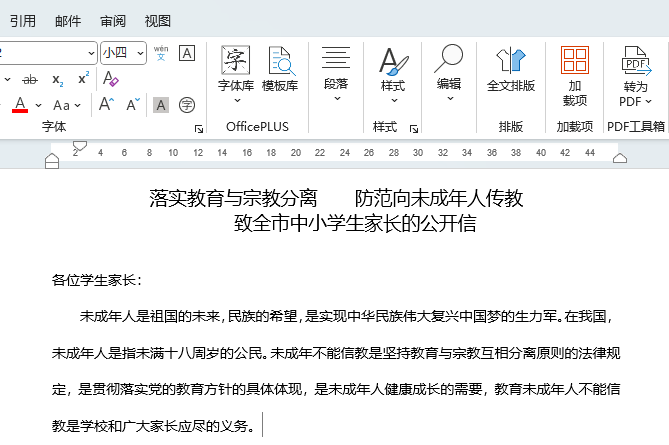Open the 引用 ribbon tab
Screen dimensions: 669x445
click(23, 21)
